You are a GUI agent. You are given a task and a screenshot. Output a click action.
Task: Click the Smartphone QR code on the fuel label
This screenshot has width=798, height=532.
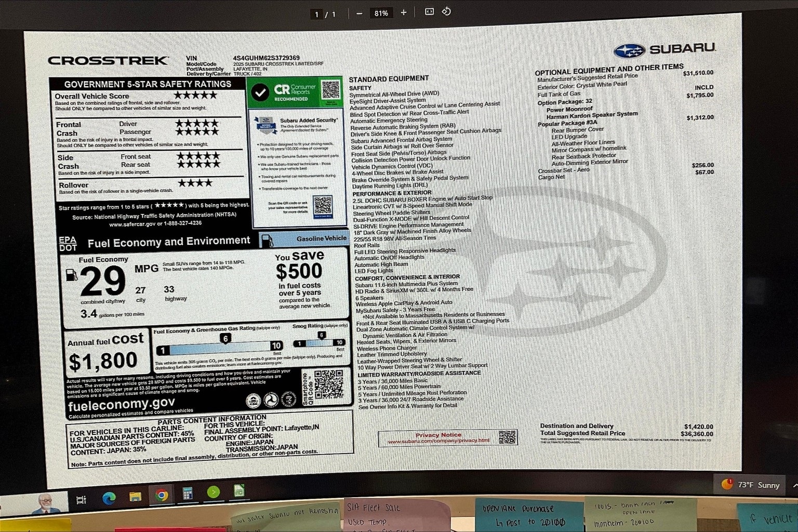tap(328, 384)
